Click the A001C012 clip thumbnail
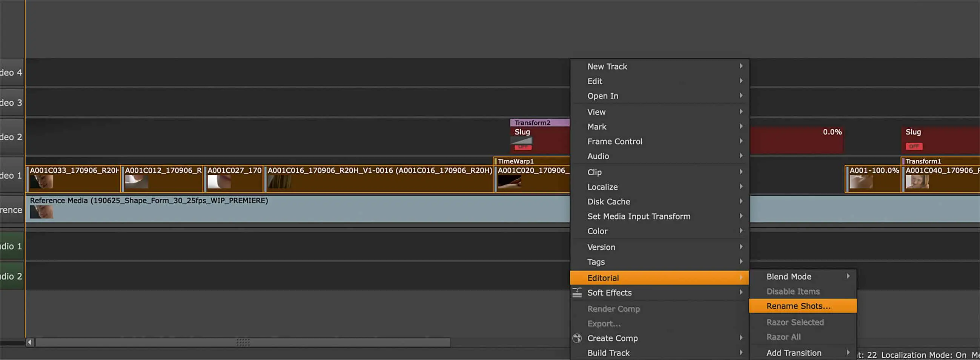The image size is (980, 360). (x=136, y=182)
